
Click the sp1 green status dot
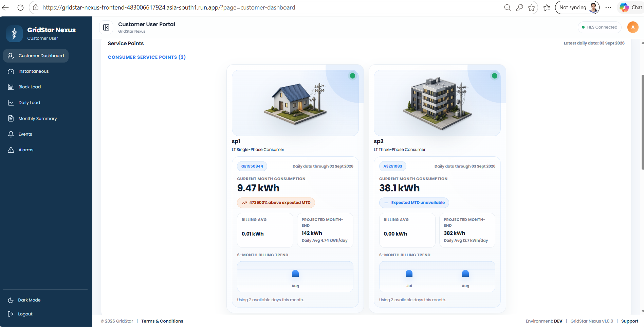352,76
